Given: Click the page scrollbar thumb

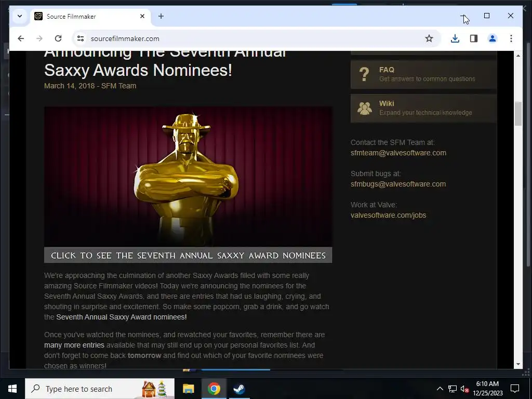Looking at the screenshot, I should pos(518,114).
